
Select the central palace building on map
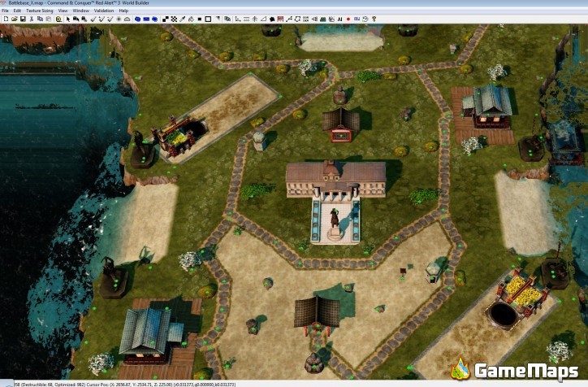pyautogui.click(x=335, y=180)
